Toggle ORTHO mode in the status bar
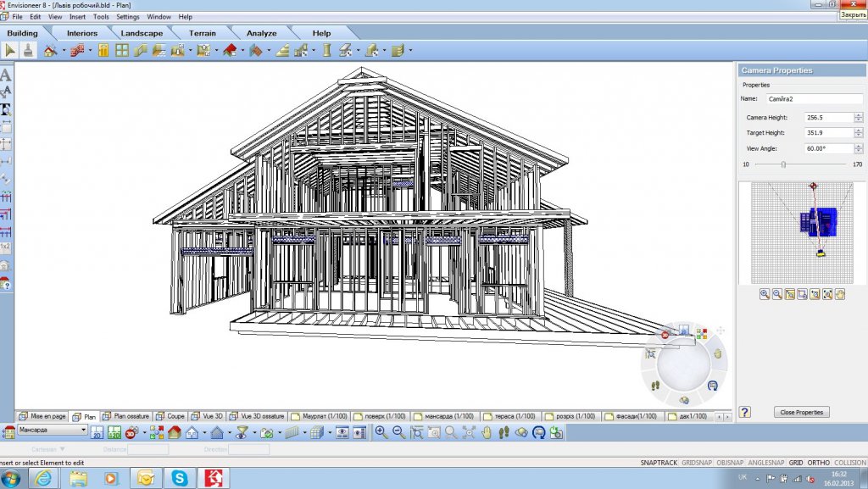 point(819,463)
